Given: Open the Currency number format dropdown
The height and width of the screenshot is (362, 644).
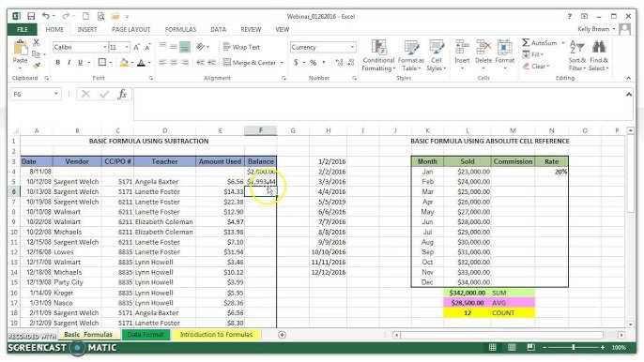Looking at the screenshot, I should point(352,47).
